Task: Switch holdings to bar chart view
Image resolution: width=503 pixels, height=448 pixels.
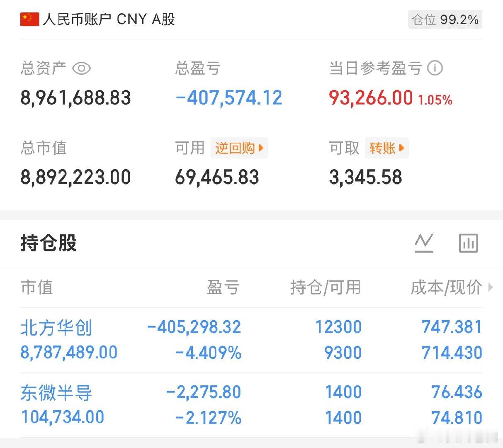Action: pyautogui.click(x=468, y=243)
